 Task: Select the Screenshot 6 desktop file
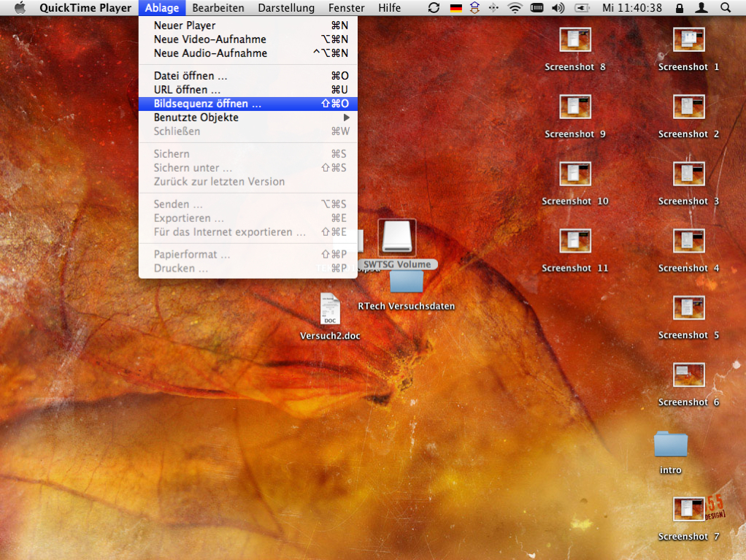click(x=688, y=375)
